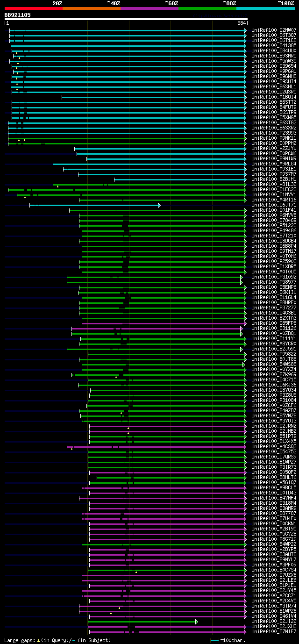
Task: Click the UniRef100_B2BJH1 label
Action: (274, 179)
